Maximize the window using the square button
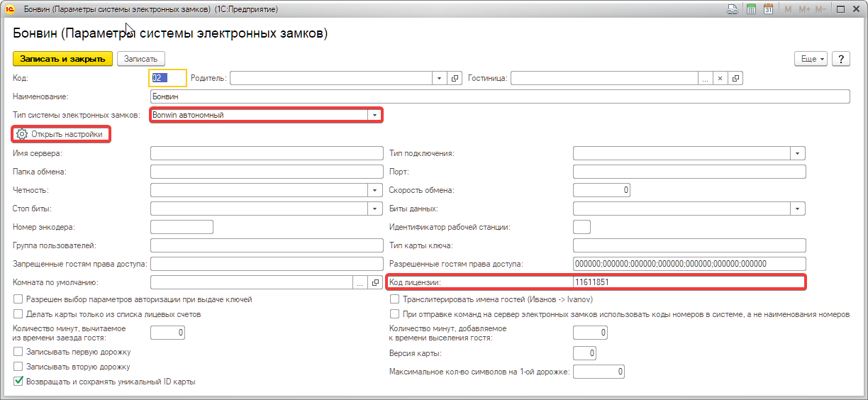868x400 pixels. coord(840,10)
